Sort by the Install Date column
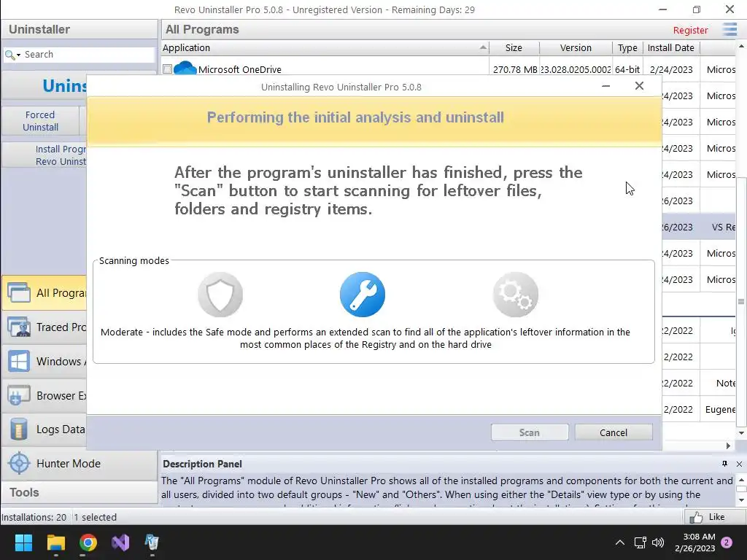The width and height of the screenshot is (747, 560). click(671, 47)
